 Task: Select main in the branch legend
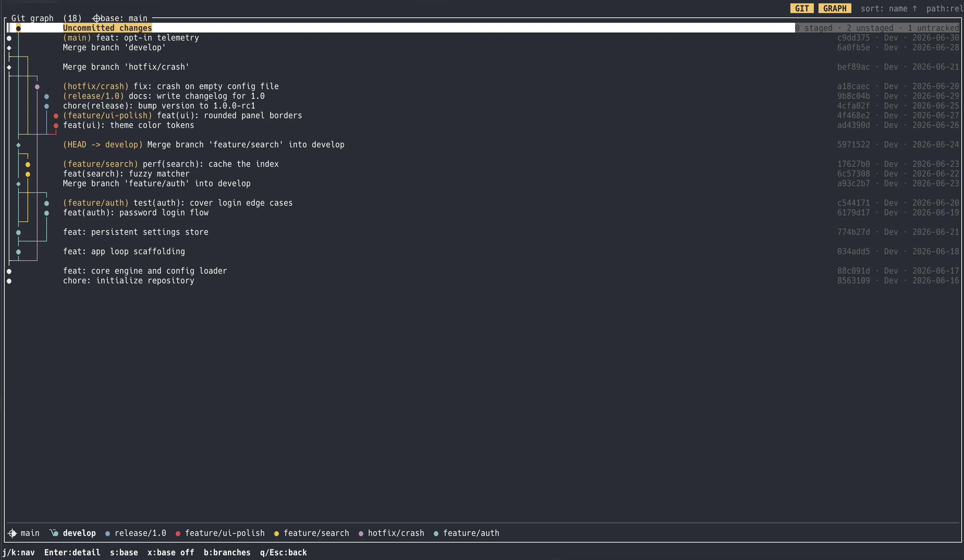[x=24, y=533]
